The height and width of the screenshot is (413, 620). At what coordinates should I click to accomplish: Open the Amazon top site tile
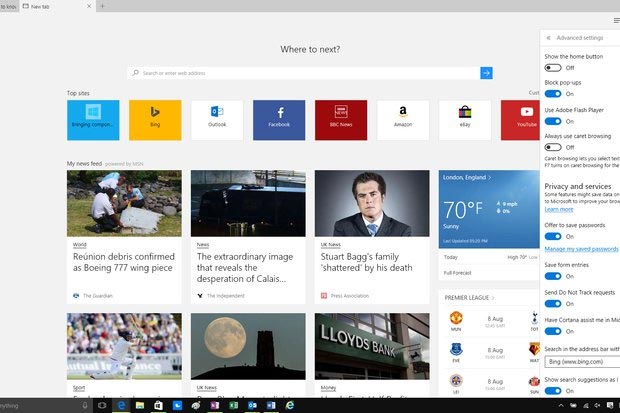coord(403,120)
